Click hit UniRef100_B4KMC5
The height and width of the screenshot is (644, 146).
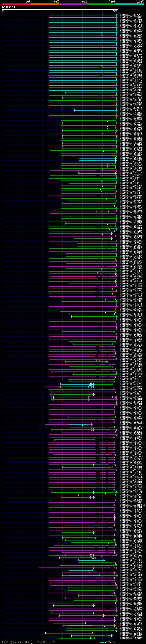(x=131, y=525)
